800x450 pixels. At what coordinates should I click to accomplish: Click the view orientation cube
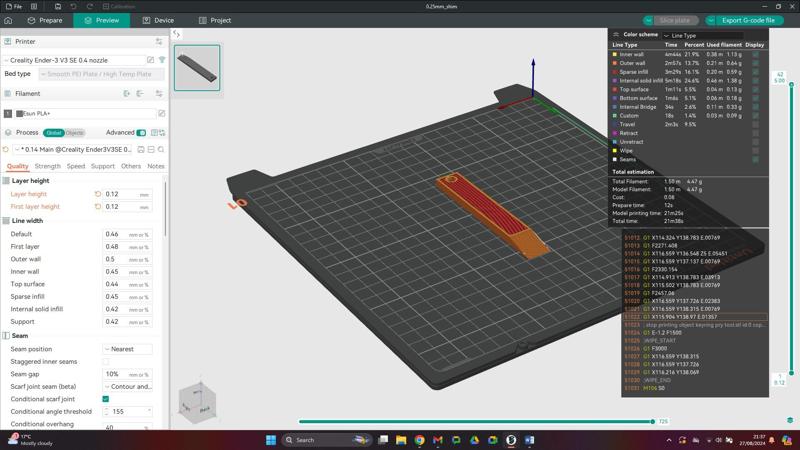[196, 402]
